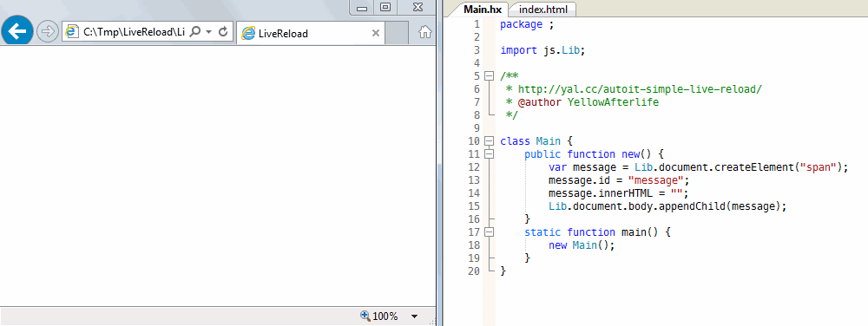Click line number 9 in the gutter
Viewport: 868px width, 326px height.
coord(477,128)
